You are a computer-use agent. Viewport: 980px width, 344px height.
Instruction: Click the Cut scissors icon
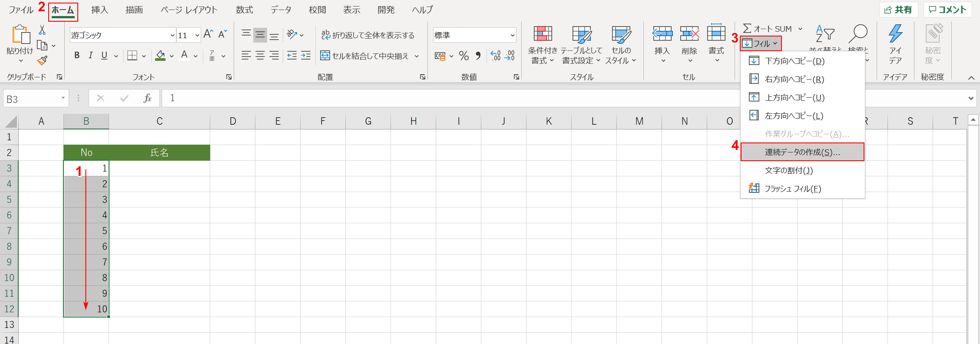[42, 30]
